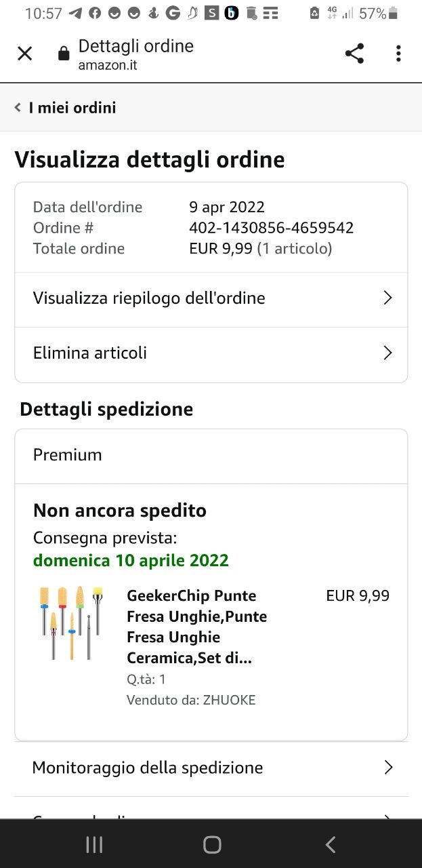The image size is (422, 868).
Task: Expand the Visualizza riepilogo chevron arrow
Action: (x=387, y=298)
